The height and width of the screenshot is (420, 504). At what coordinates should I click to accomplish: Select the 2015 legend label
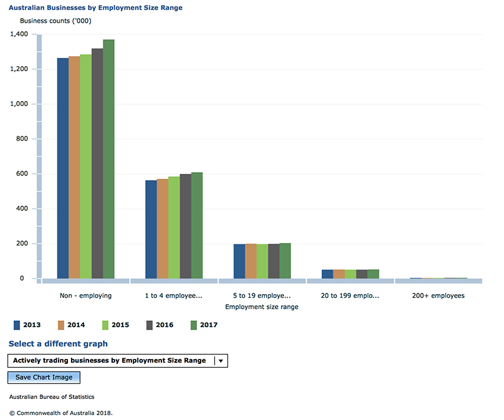(x=120, y=325)
